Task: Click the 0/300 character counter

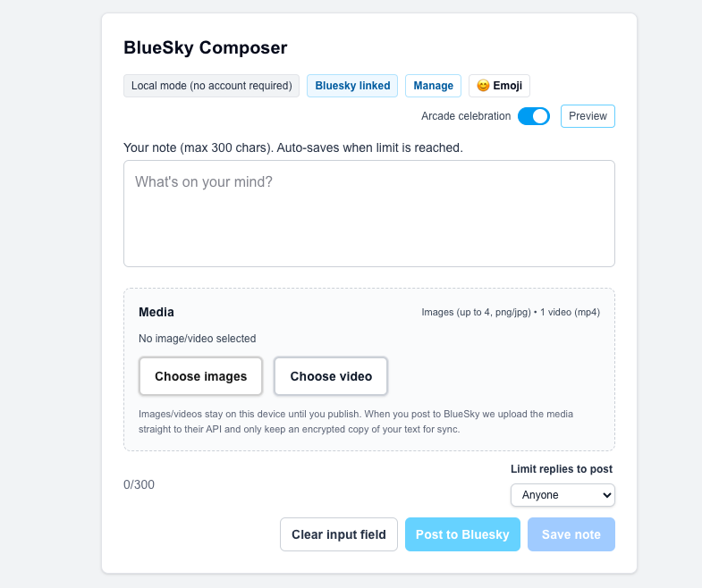Action: (x=139, y=484)
